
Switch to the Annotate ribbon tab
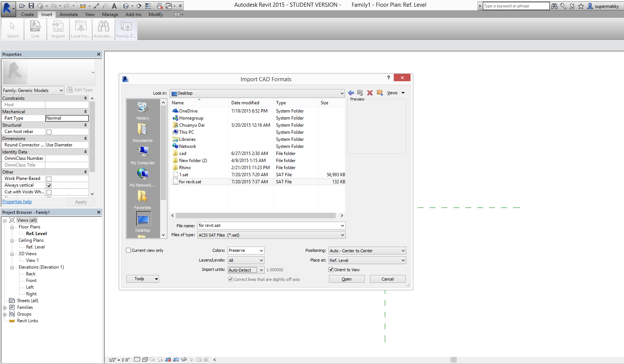coord(69,15)
